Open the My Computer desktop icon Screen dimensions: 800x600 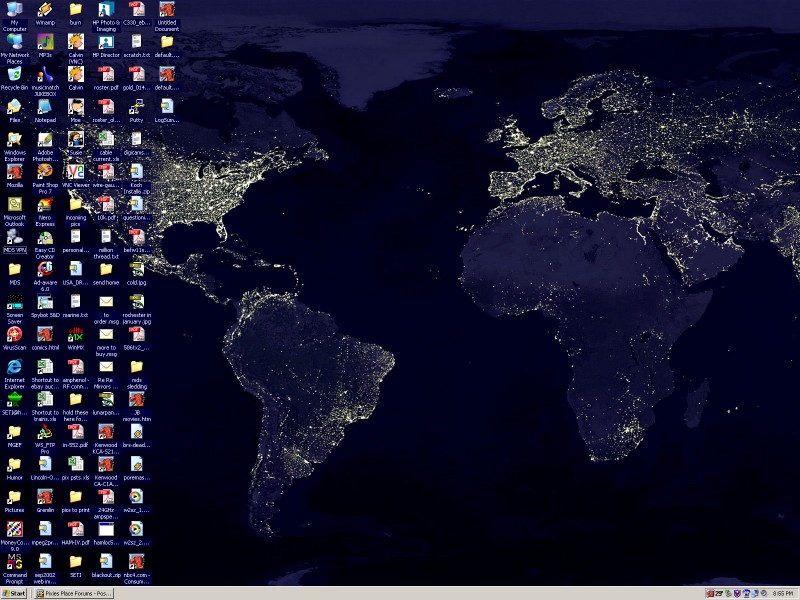(x=14, y=10)
